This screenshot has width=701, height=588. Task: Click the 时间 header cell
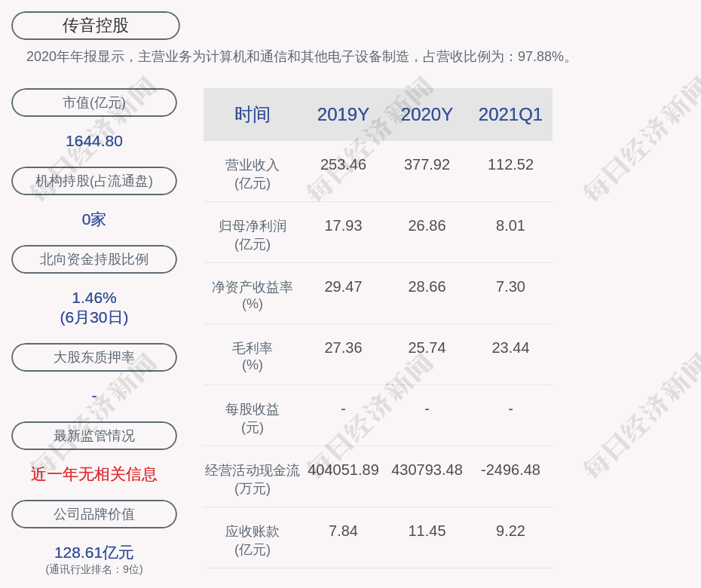253,115
